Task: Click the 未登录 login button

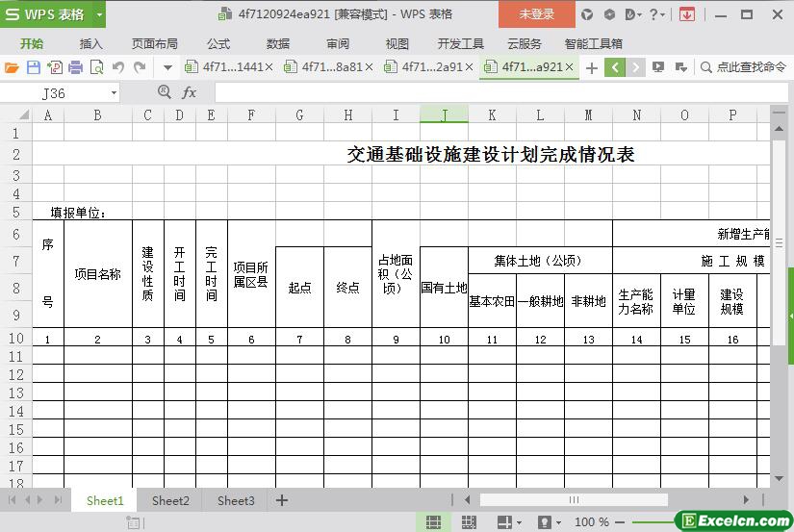Action: 537,14
